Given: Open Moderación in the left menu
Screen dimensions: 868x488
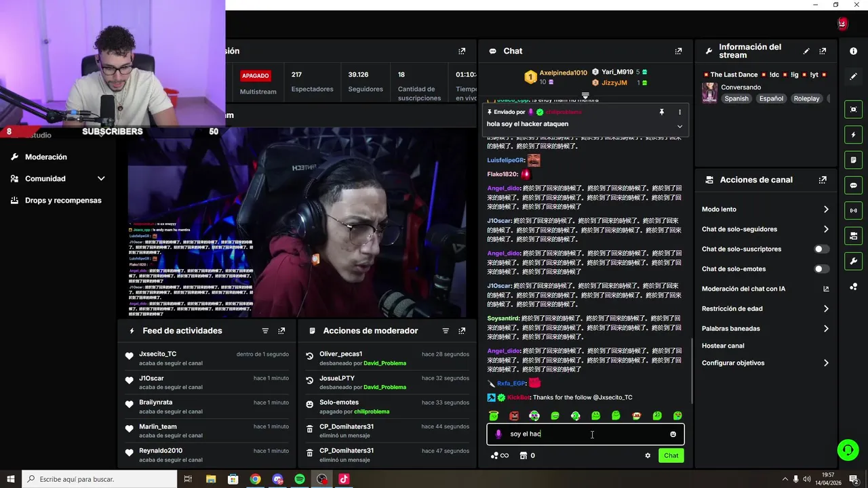Looking at the screenshot, I should [46, 157].
